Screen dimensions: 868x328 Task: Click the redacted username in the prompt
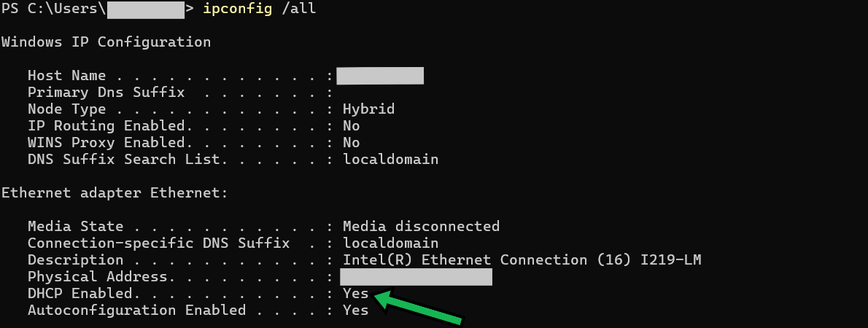[146, 10]
